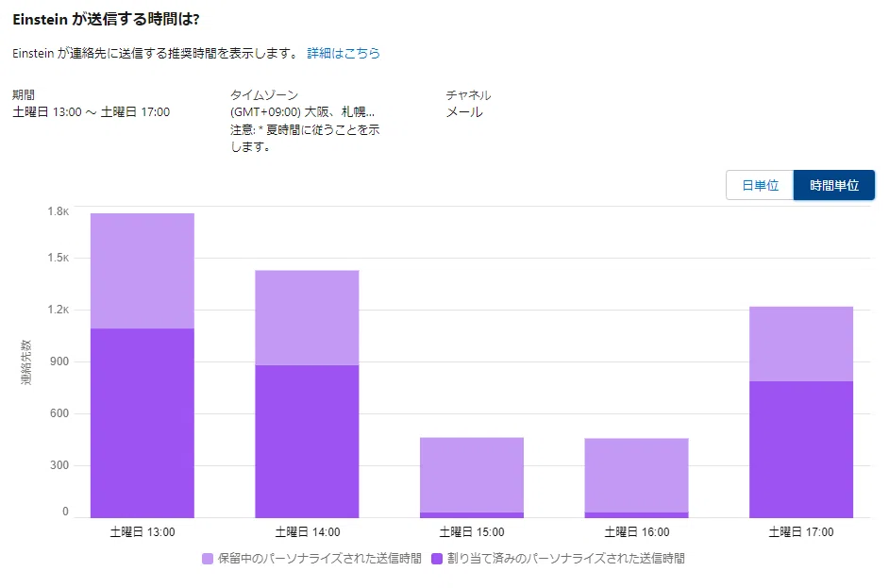Click the タイムゾーン label
The width and height of the screenshot is (889, 588).
point(264,94)
